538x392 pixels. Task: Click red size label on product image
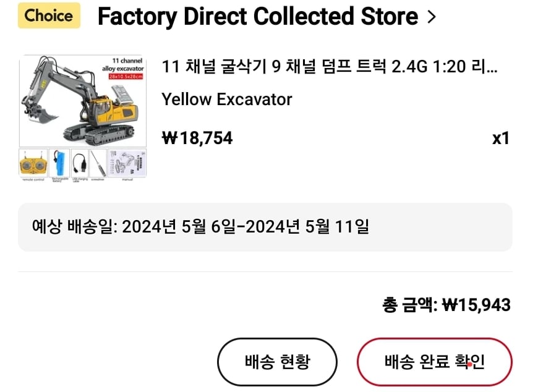pyautogui.click(x=126, y=77)
